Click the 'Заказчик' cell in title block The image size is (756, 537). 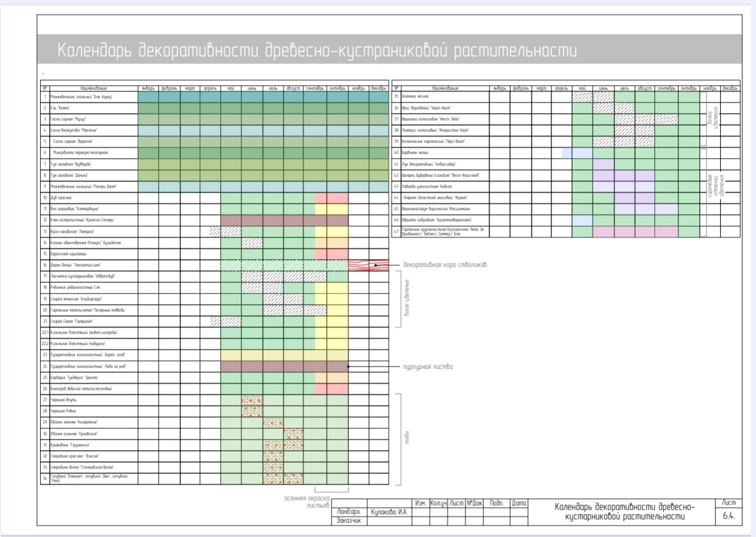tap(349, 521)
